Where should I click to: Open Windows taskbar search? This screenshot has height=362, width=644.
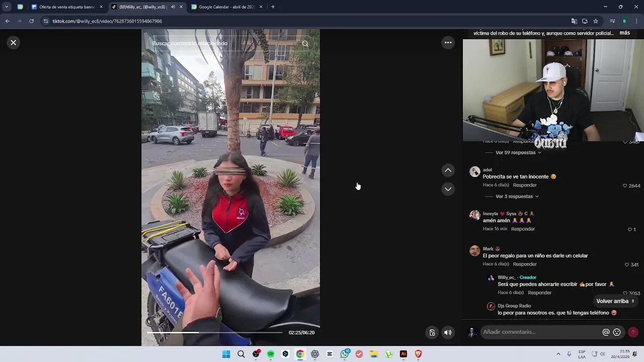coord(241,354)
